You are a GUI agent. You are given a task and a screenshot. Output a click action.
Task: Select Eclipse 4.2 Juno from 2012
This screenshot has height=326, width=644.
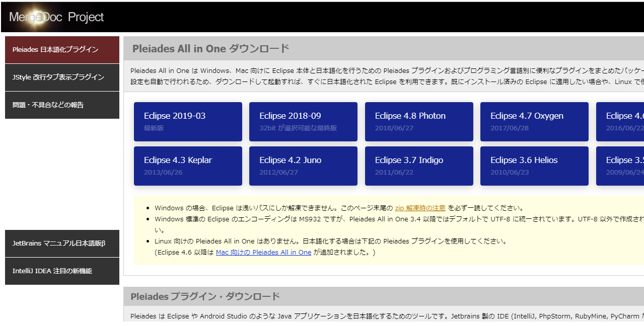pos(303,166)
